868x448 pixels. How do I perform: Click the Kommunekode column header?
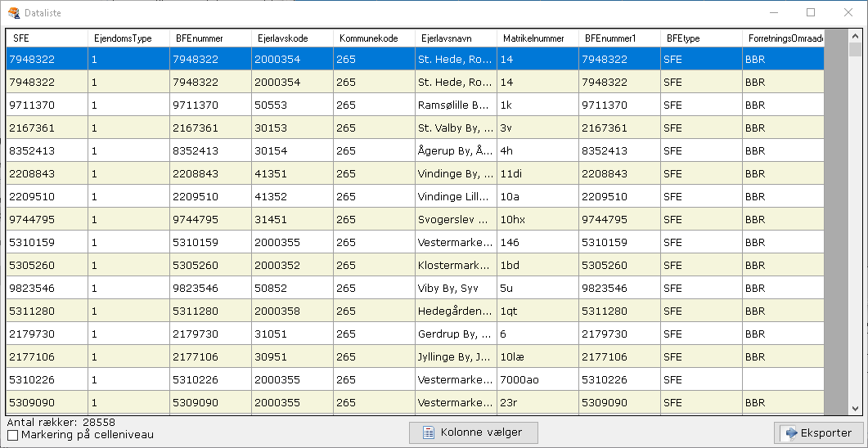tap(373, 38)
